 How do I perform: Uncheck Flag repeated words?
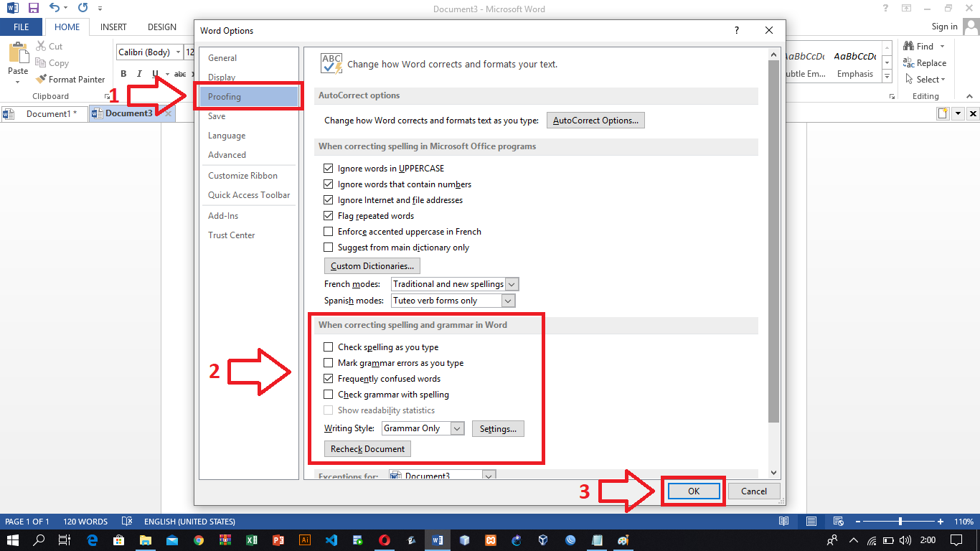(329, 216)
